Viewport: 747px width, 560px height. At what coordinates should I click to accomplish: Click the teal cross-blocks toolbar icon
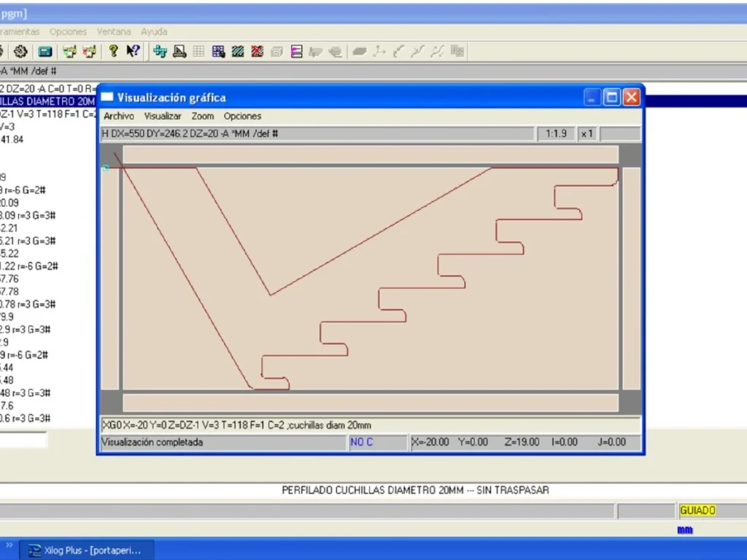pyautogui.click(x=160, y=52)
